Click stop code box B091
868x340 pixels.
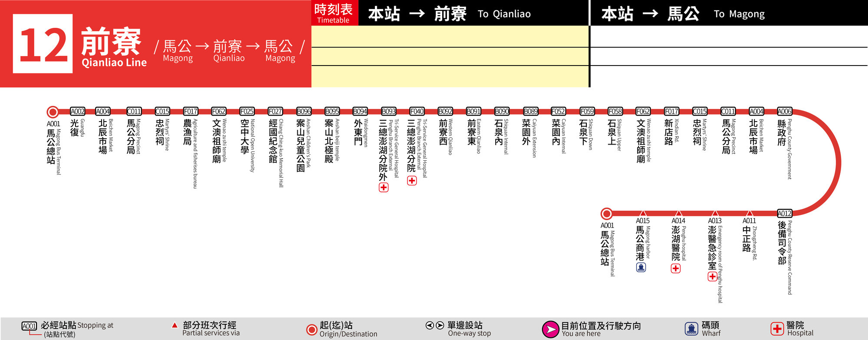coord(473,112)
